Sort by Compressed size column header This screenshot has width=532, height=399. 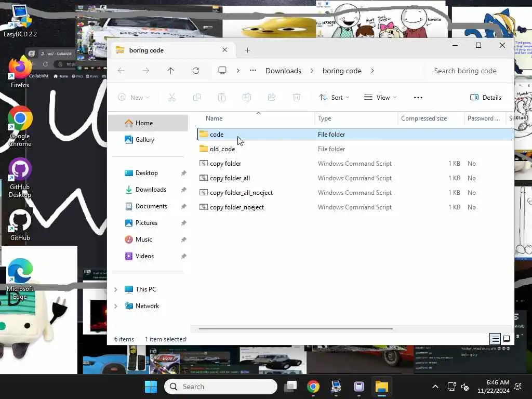tap(424, 118)
